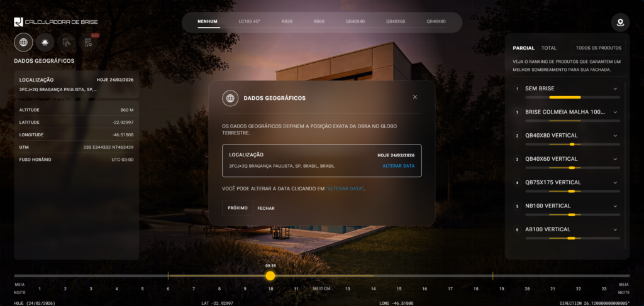The height and width of the screenshot is (306, 644).
Task: Switch to PARCIAL ranking tab
Action: [x=524, y=48]
